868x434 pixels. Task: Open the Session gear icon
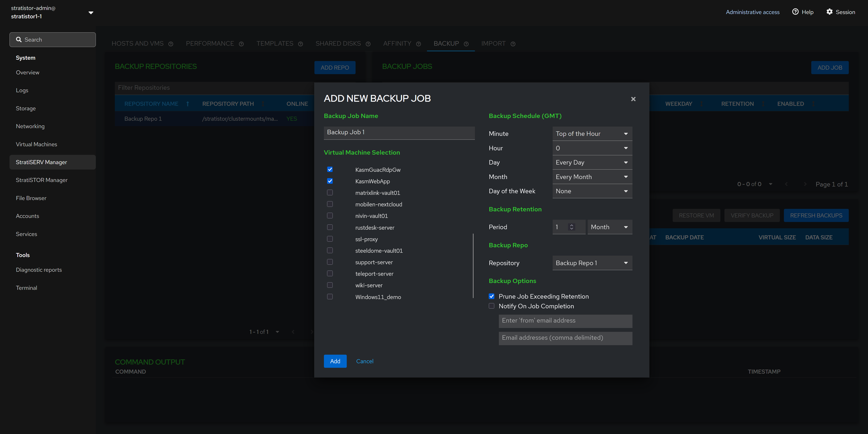point(829,12)
